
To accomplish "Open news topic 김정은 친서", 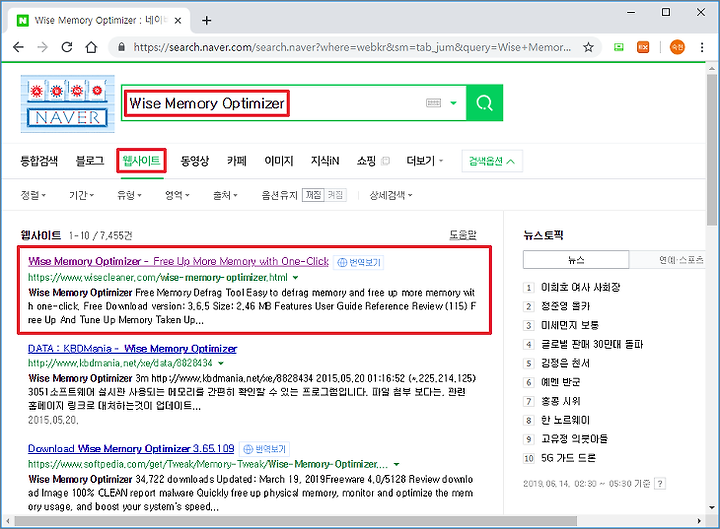I will [565, 363].
